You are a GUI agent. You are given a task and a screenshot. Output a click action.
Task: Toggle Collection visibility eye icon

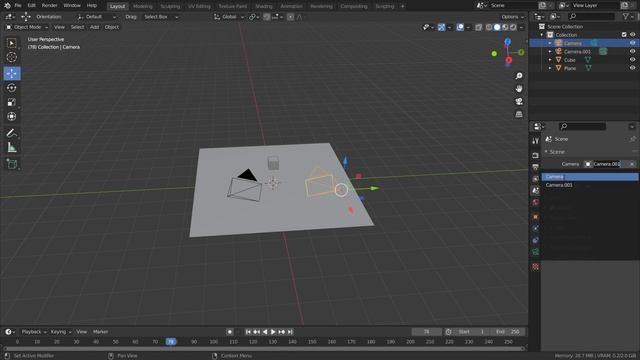[x=632, y=35]
